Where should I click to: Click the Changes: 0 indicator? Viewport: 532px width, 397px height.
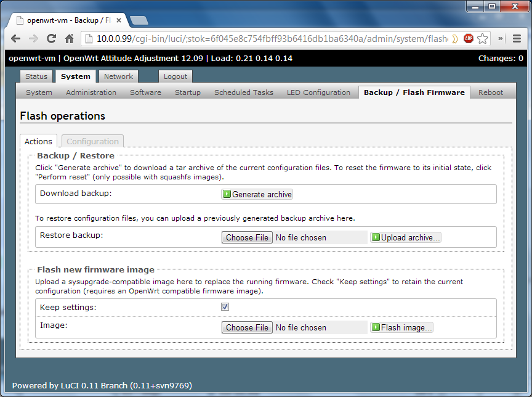[501, 59]
